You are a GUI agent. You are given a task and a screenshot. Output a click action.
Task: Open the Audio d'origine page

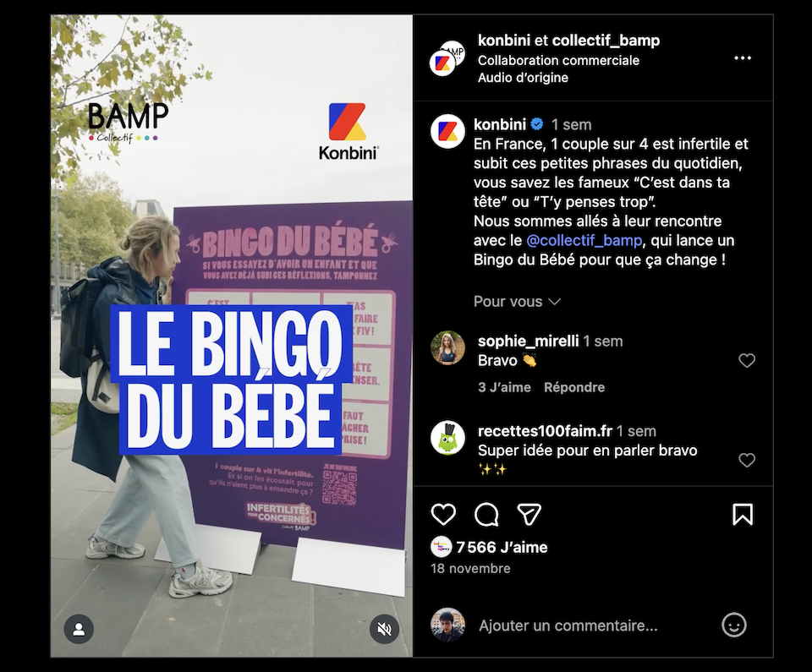pyautogui.click(x=523, y=78)
